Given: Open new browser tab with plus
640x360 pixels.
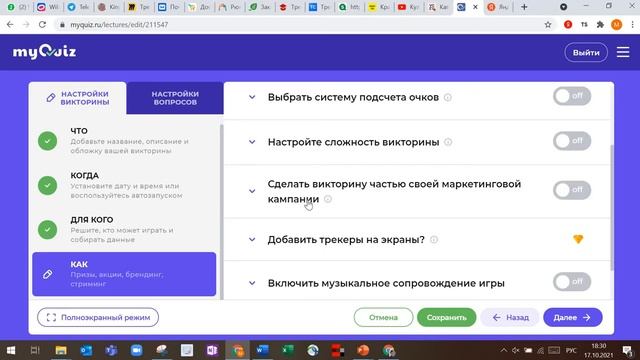Looking at the screenshot, I should point(524,7).
